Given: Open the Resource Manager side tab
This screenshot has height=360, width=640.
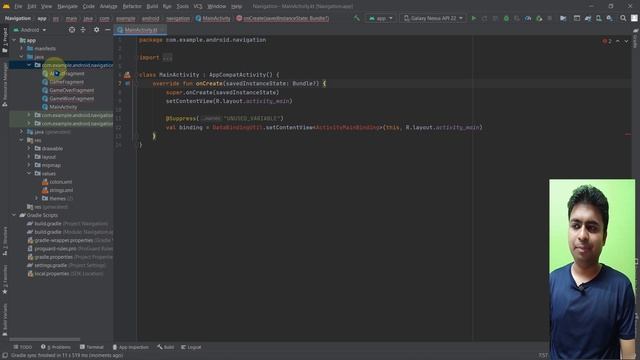Looking at the screenshot, I should 5,85.
